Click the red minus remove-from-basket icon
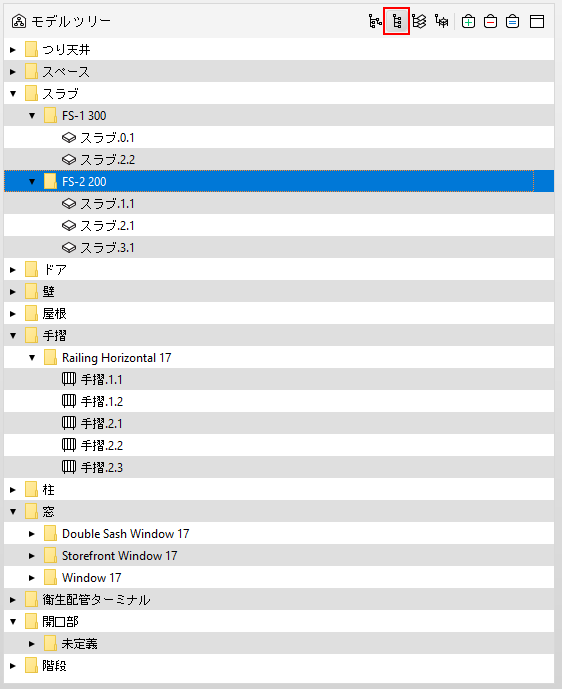Screen dimensions: 562x689 coord(490,21)
